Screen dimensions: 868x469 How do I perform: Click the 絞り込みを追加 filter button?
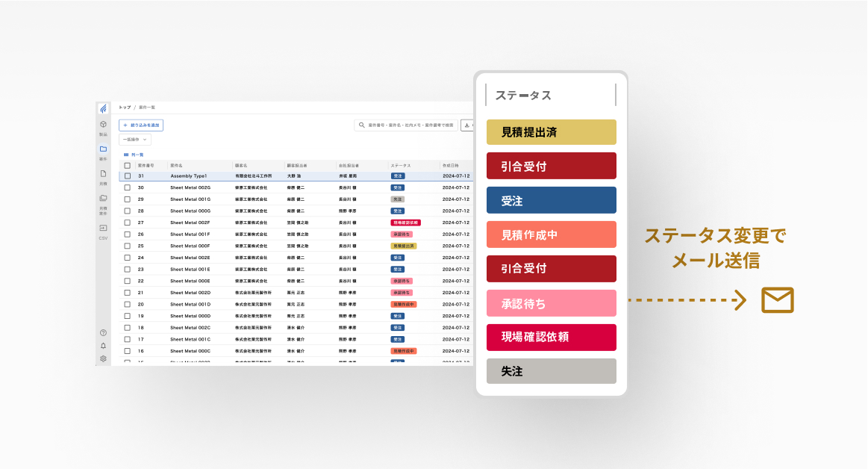point(141,125)
